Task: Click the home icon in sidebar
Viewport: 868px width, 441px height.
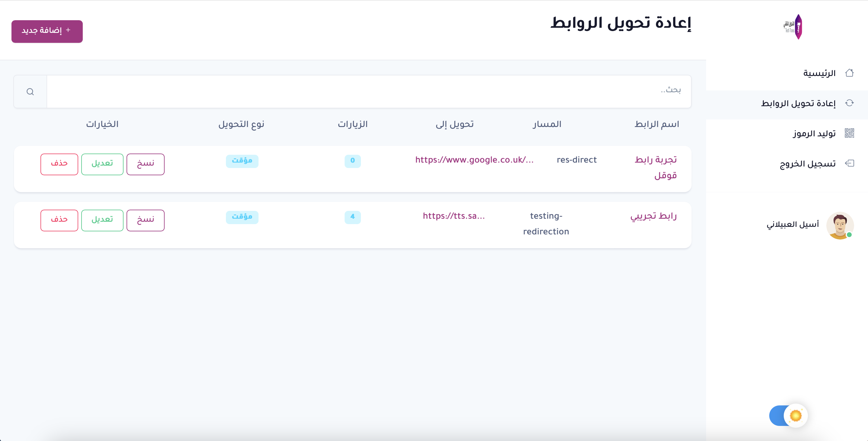Action: tap(849, 73)
